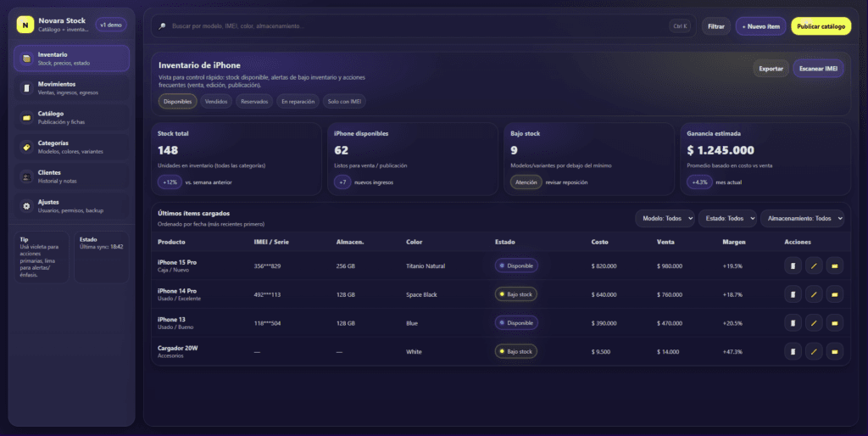The width and height of the screenshot is (868, 436).
Task: Open the Almacenamiento: Todos dropdown
Action: click(804, 218)
